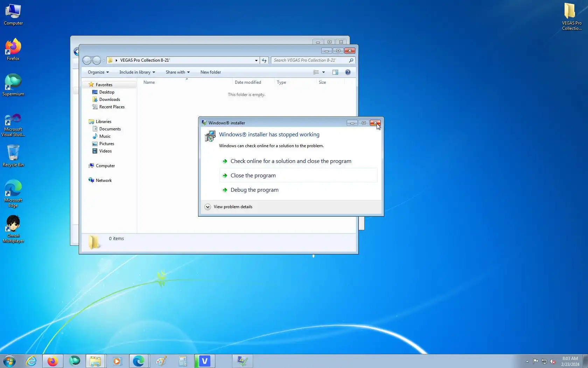Click the Explorer Forward button
588x368 pixels.
(97, 60)
